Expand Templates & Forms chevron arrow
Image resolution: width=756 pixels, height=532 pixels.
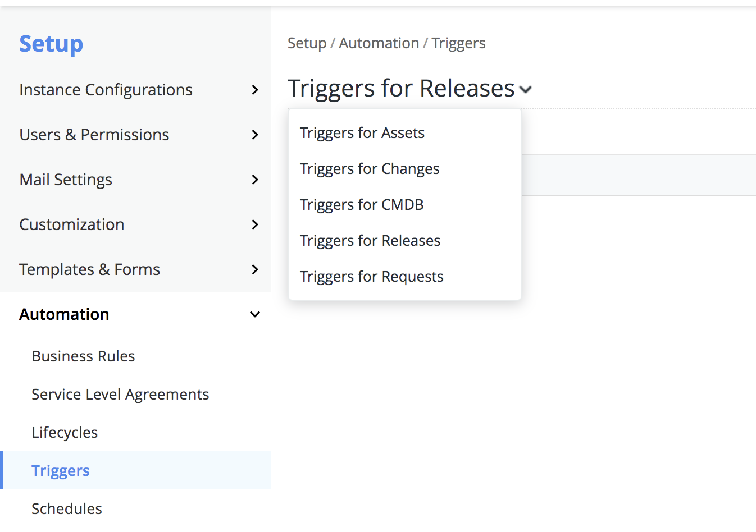[x=255, y=269]
